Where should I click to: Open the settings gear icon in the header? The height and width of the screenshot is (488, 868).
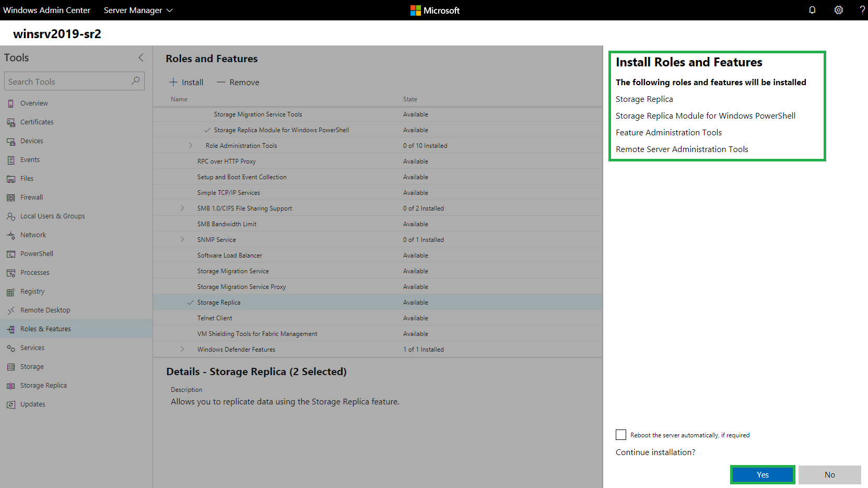click(x=838, y=10)
